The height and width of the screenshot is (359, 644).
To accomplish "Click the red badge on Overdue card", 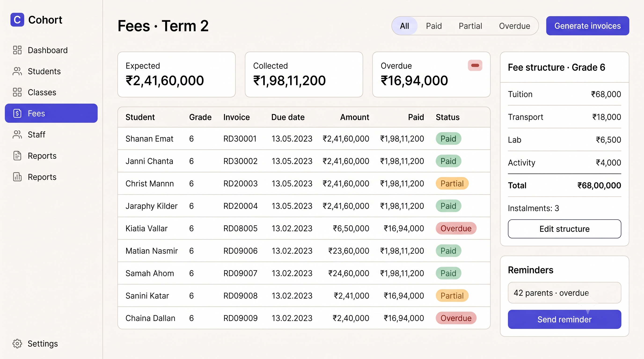I will coord(475,65).
